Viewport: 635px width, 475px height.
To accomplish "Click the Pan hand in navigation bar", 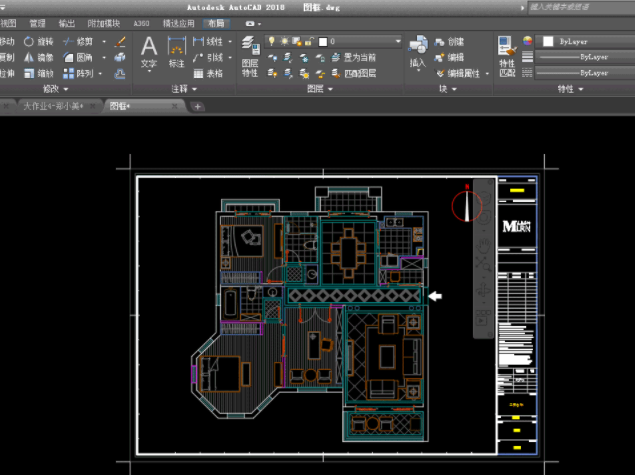I will [482, 247].
